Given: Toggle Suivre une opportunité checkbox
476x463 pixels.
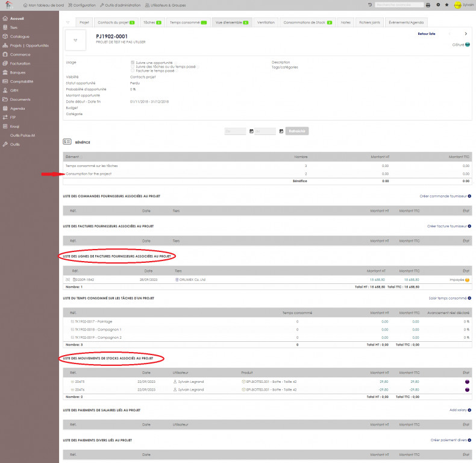Looking at the screenshot, I should pyautogui.click(x=133, y=62).
